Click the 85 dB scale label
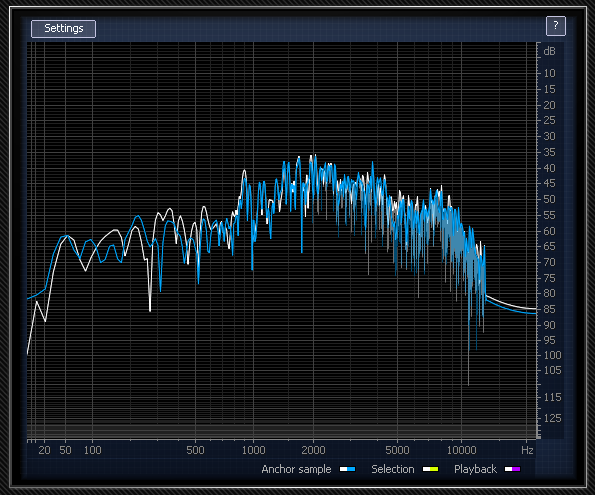The image size is (595, 495). coord(549,309)
